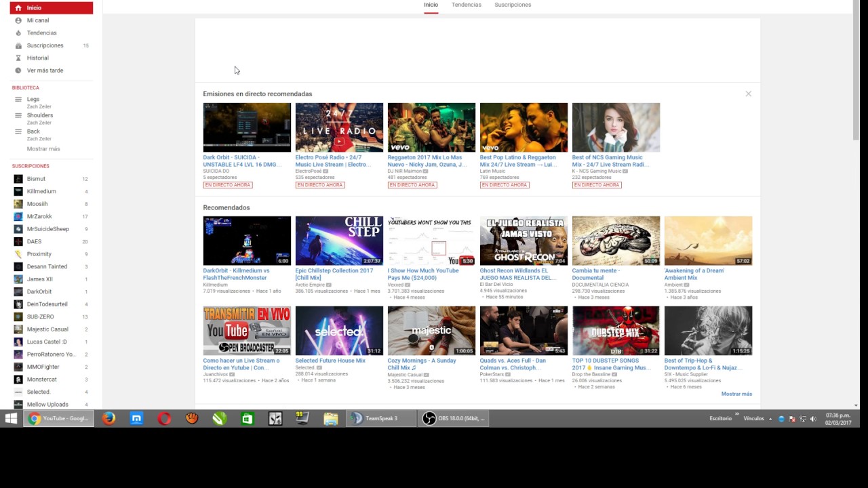Launch Firefox from the taskbar

pyautogui.click(x=108, y=418)
